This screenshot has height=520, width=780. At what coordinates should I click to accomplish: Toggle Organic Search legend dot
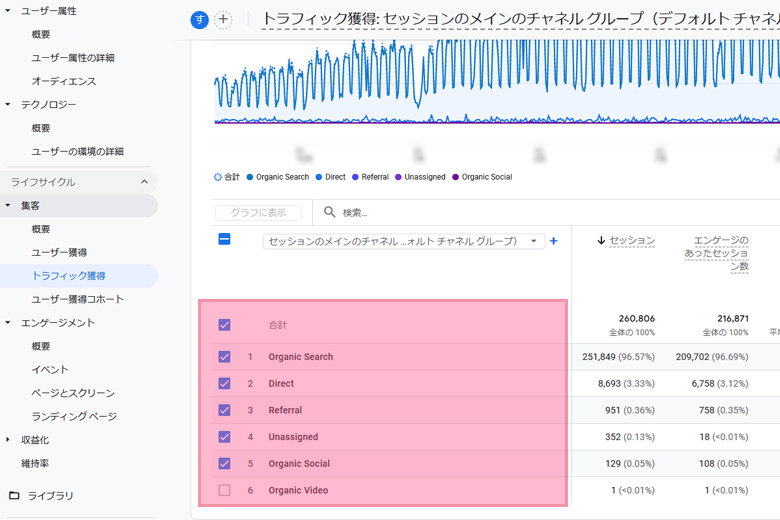250,177
